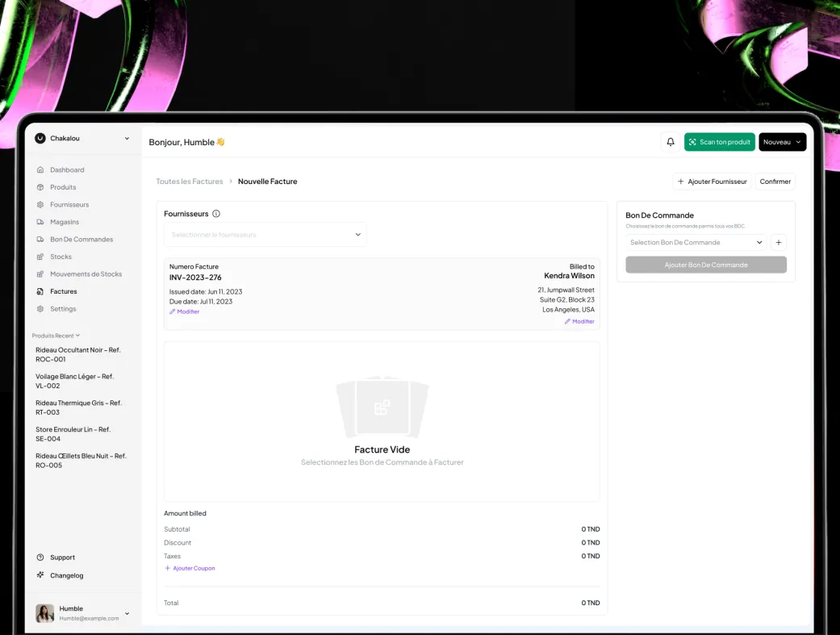This screenshot has height=635, width=840.
Task: Click the Scan ton produit button
Action: (x=719, y=142)
